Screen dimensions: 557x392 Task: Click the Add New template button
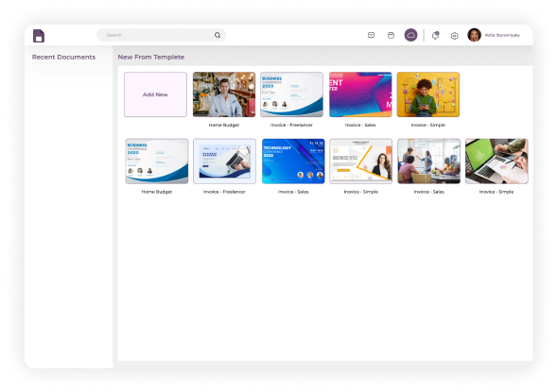coord(155,94)
